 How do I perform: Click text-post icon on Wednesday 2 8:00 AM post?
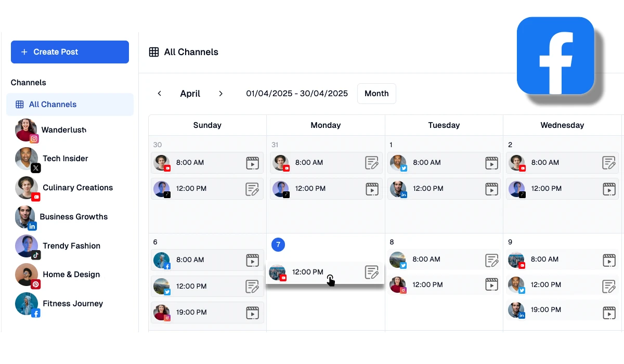pyautogui.click(x=609, y=163)
